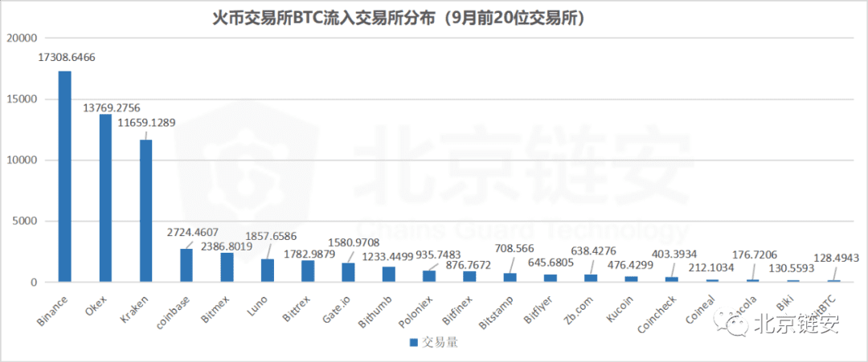Click the Gate.io bar in the chart

[348, 272]
